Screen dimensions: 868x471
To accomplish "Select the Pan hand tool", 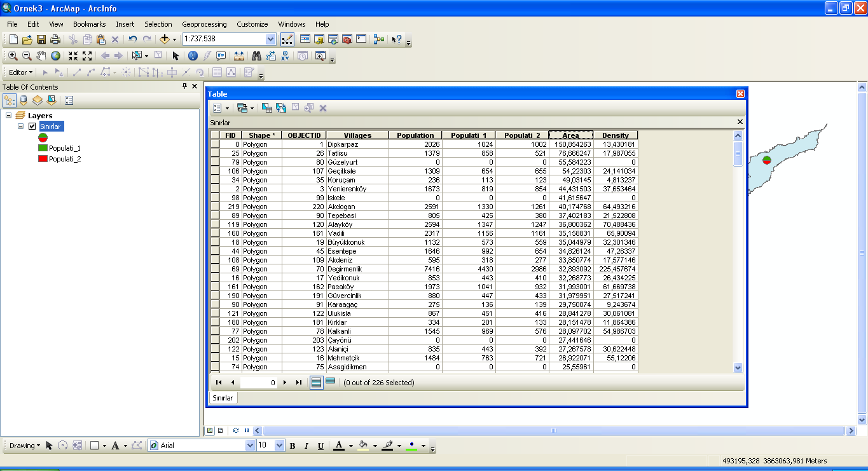I will tap(41, 56).
